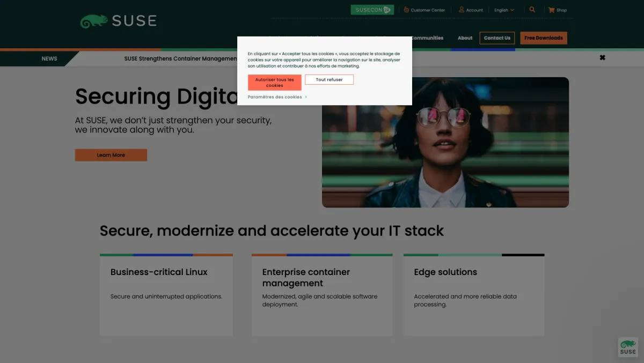Open the SUSE chat widget in bottom corner
The width and height of the screenshot is (644, 363).
627,347
